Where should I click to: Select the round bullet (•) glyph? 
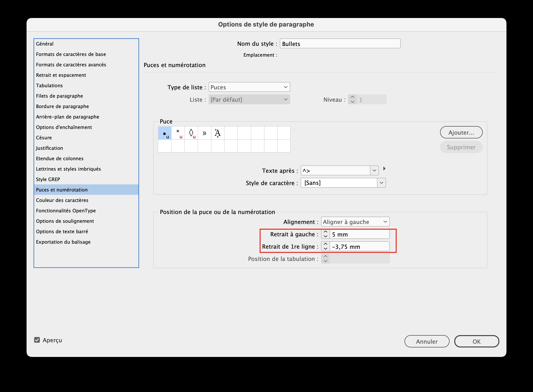tap(164, 133)
